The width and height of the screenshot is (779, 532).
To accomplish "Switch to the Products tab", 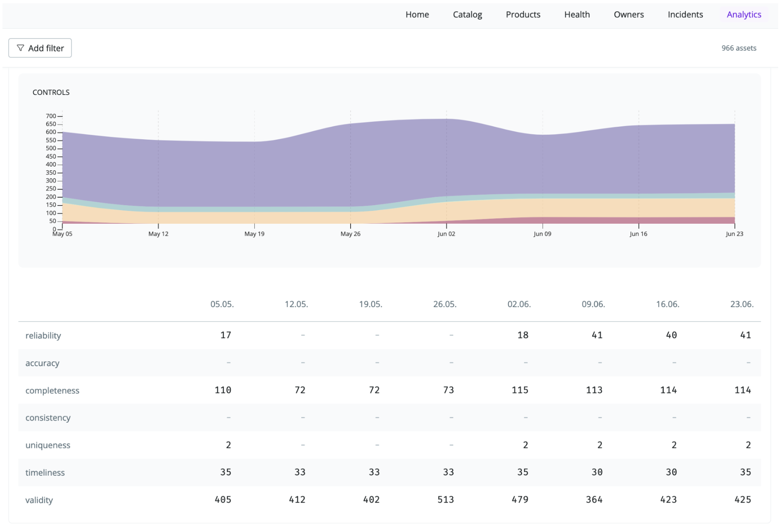I will click(x=523, y=15).
